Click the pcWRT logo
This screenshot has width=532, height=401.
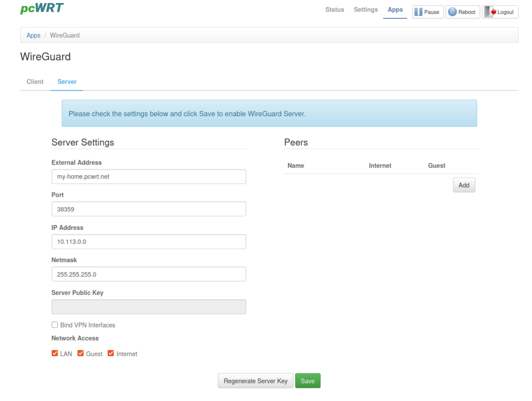pyautogui.click(x=42, y=8)
